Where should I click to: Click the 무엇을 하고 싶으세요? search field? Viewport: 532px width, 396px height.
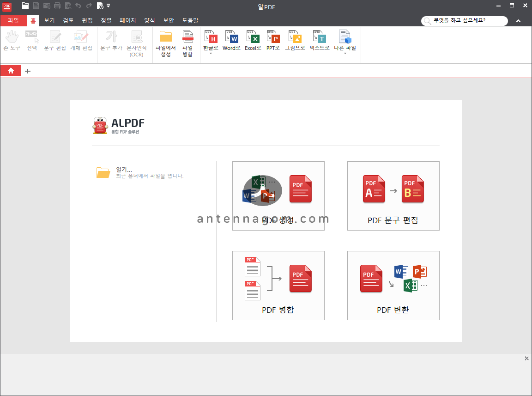(x=465, y=21)
